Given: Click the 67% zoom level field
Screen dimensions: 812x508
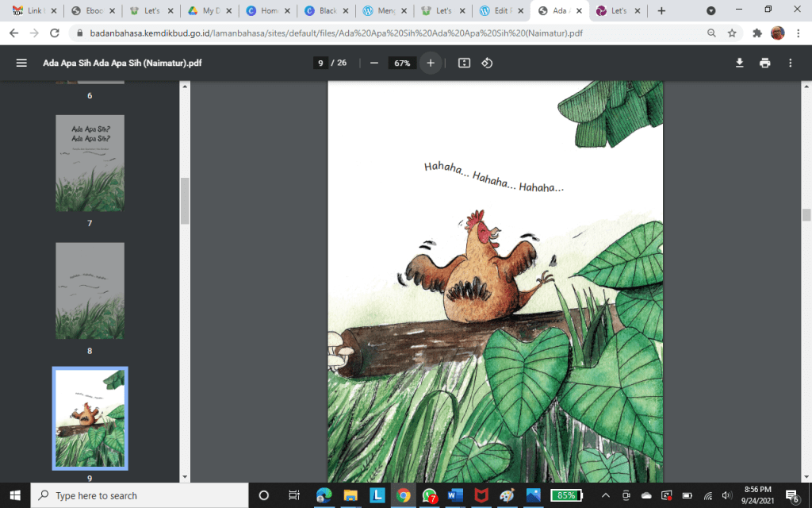Looking at the screenshot, I should [x=401, y=63].
